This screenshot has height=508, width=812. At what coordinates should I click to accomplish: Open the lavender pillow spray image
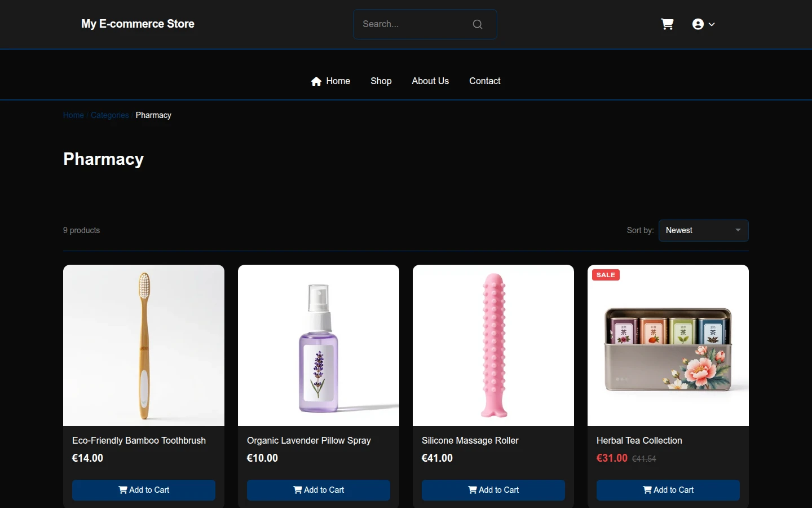(319, 345)
